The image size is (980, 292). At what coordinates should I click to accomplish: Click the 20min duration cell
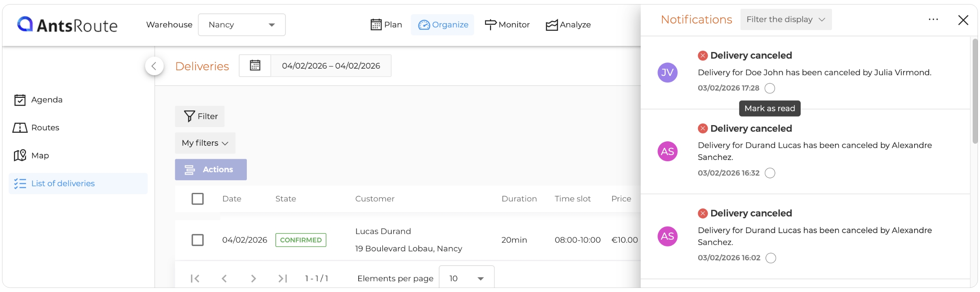click(514, 240)
